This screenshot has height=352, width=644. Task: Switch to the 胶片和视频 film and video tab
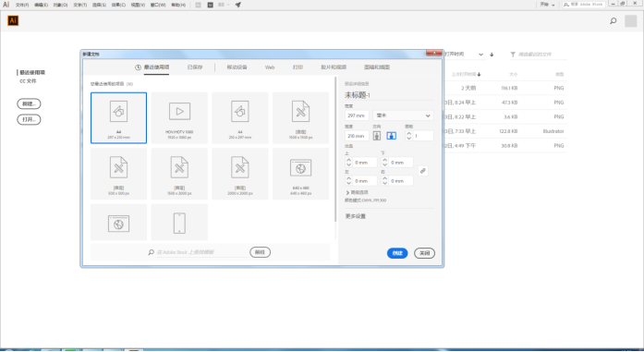click(x=334, y=67)
